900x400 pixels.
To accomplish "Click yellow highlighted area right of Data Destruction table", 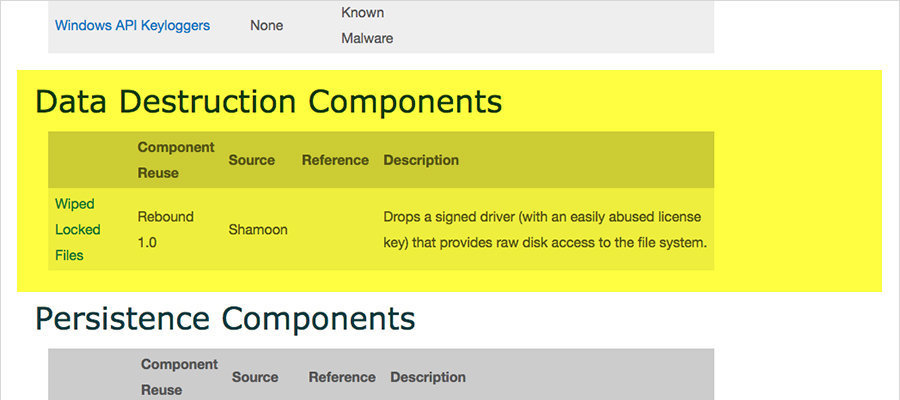I will [797, 200].
